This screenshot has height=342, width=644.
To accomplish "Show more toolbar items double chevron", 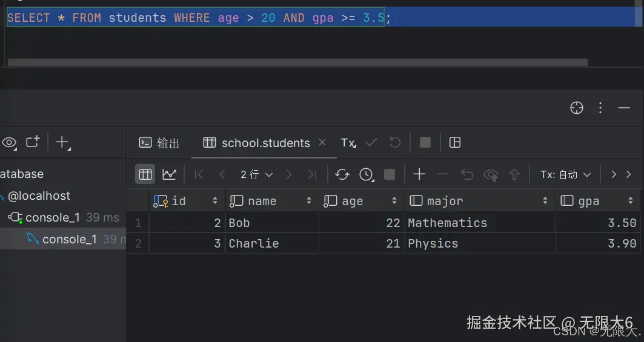I will pyautogui.click(x=620, y=174).
